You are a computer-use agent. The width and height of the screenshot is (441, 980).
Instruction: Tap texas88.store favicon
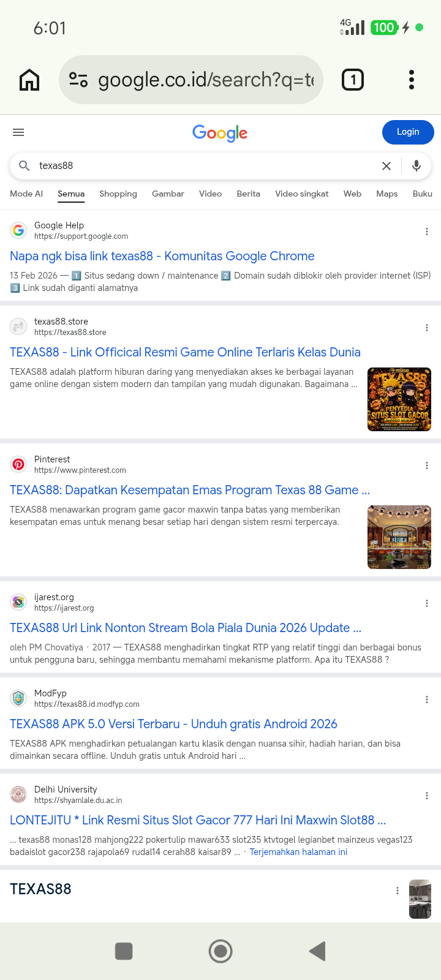tap(18, 326)
